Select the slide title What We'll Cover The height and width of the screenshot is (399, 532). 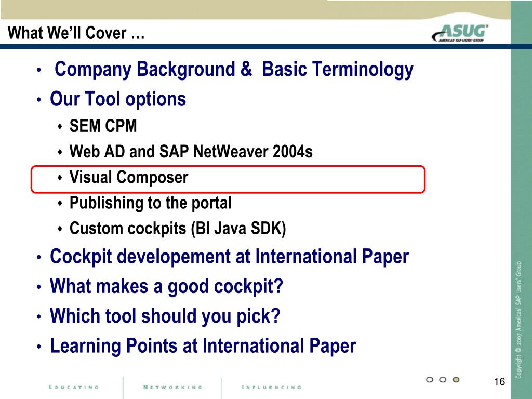pyautogui.click(x=76, y=33)
